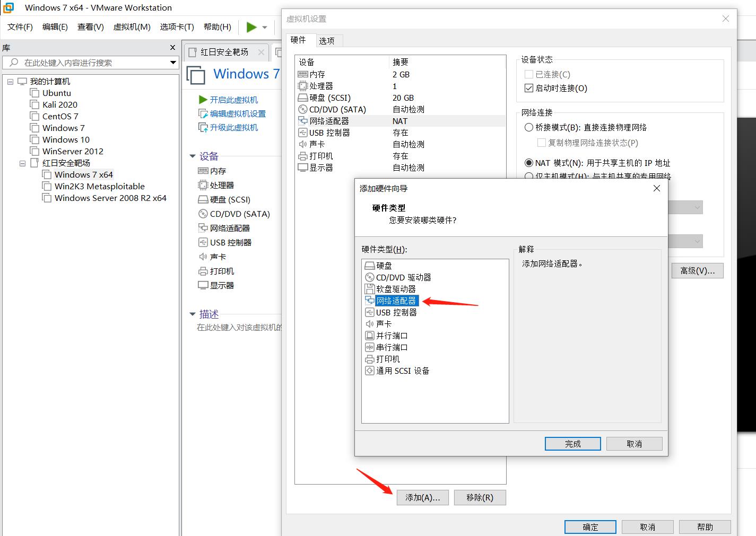Click 确定 button in settings dialog
756x536 pixels.
pyautogui.click(x=590, y=527)
